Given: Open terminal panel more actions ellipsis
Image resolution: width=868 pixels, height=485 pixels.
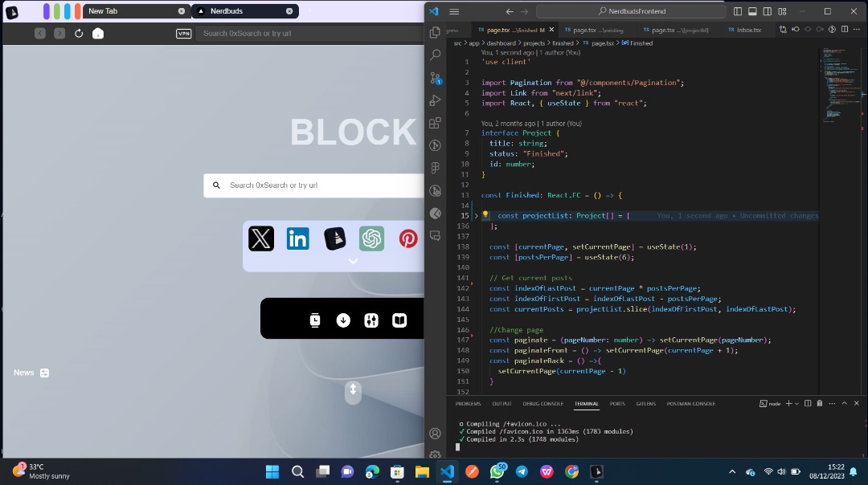Looking at the screenshot, I should coord(832,403).
